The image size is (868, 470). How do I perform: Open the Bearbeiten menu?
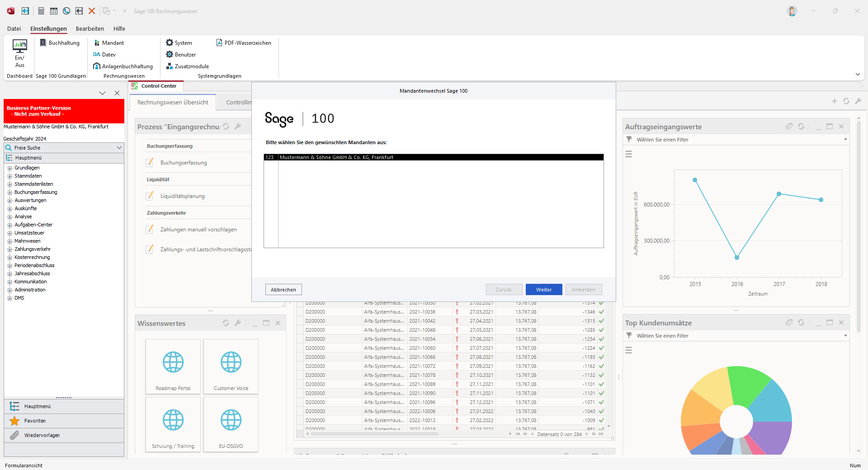click(x=90, y=28)
